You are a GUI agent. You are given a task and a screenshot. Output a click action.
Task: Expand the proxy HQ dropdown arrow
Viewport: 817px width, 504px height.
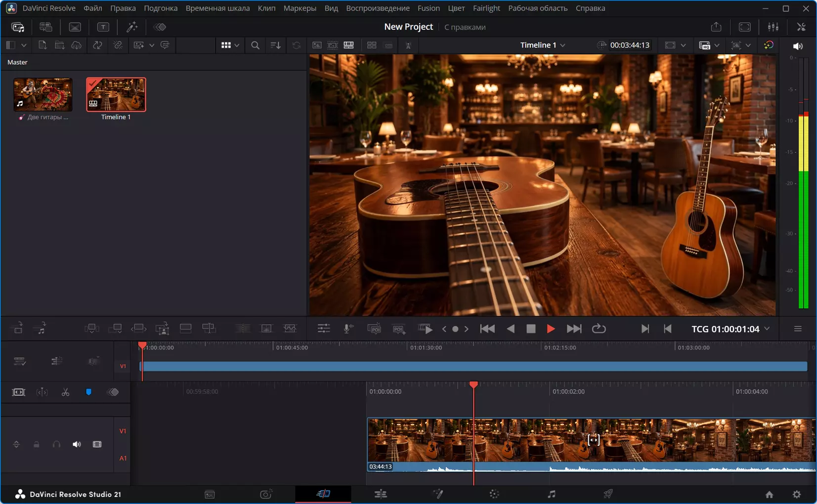[717, 45]
